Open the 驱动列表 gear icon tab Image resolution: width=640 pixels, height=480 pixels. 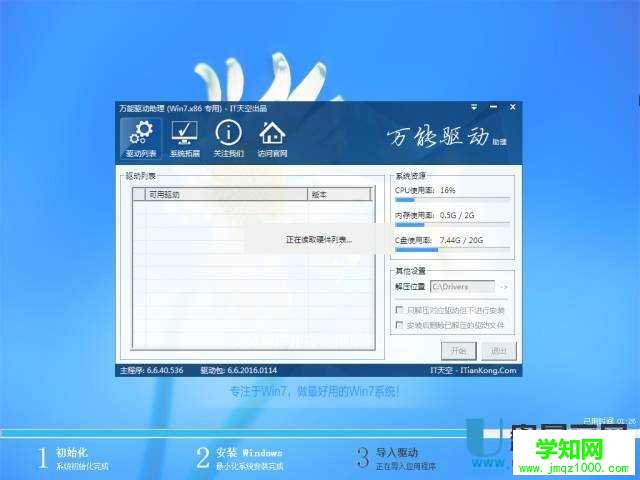click(141, 139)
